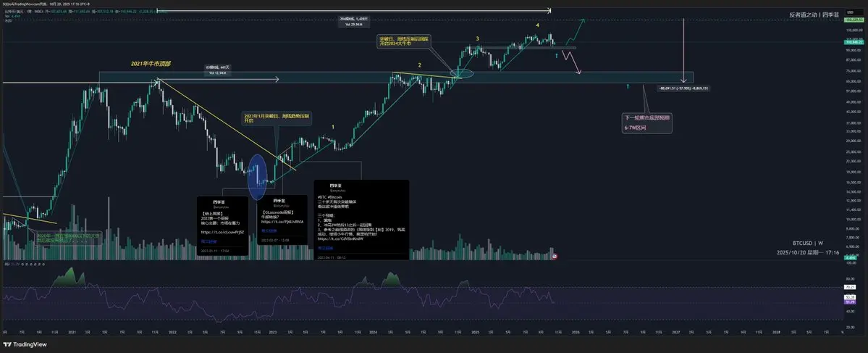Click the yellow wave number 1 label
The height and width of the screenshot is (353, 868).
coord(333,127)
